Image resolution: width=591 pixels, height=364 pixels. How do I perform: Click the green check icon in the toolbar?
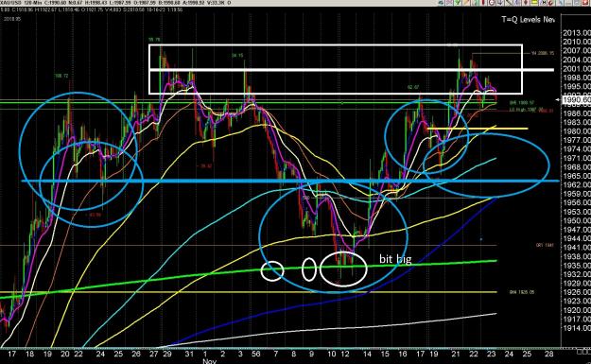[458, 2]
